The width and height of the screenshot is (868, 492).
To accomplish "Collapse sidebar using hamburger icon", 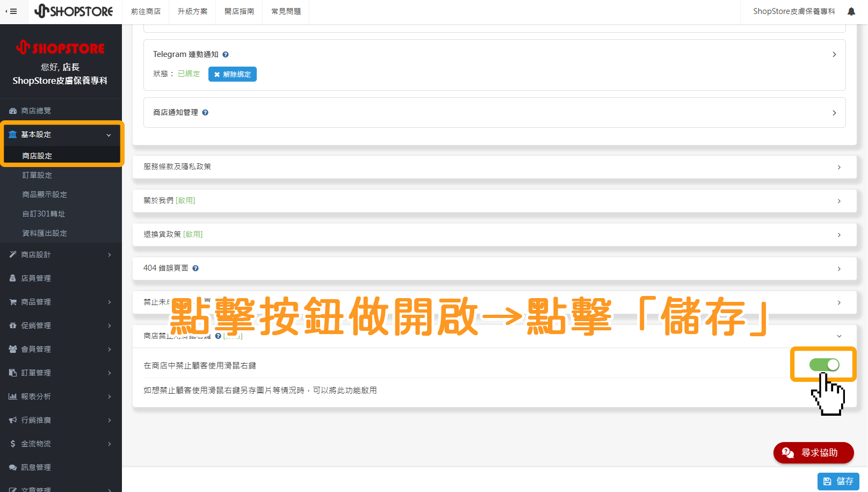I will pos(12,11).
